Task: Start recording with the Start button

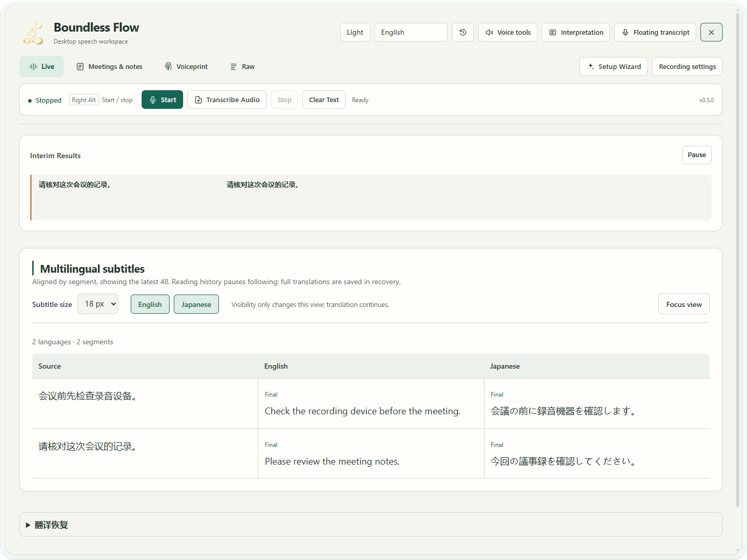Action: (162, 100)
